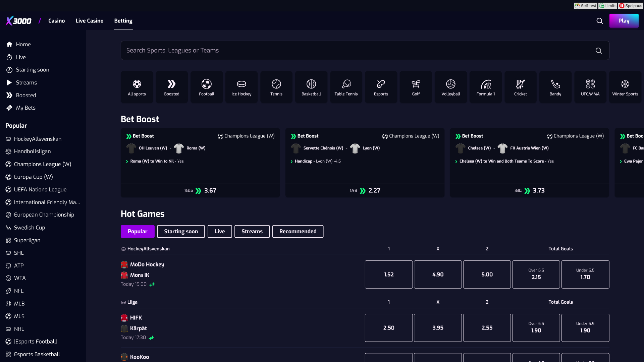Click the header search magnifier icon
The width and height of the screenshot is (644, 362).
pos(600,21)
